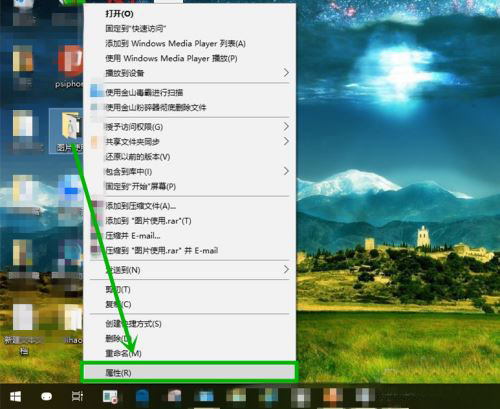
Task: Expand the 播放到设备 submenu arrow
Action: pos(286,73)
